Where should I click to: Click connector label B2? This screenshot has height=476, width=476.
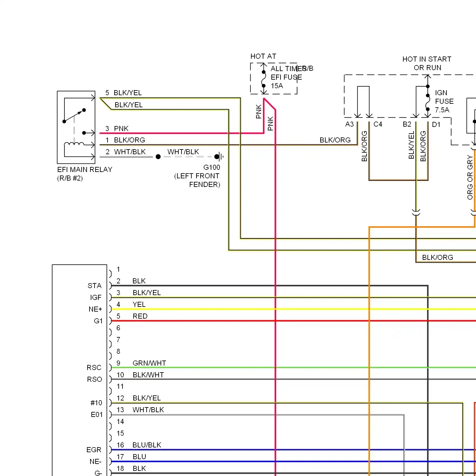(x=407, y=124)
